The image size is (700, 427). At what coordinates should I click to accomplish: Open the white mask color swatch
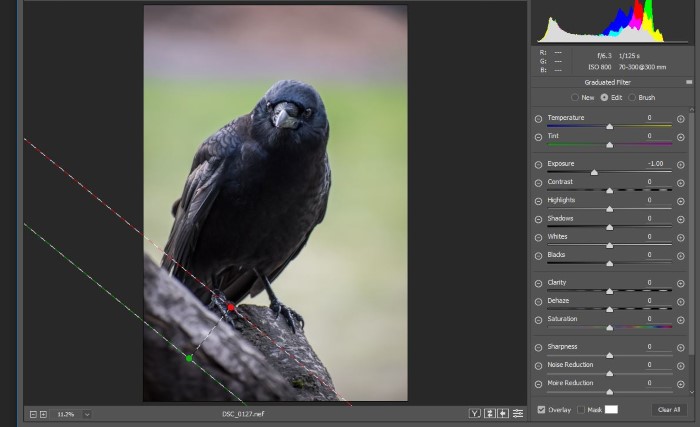tap(611, 409)
